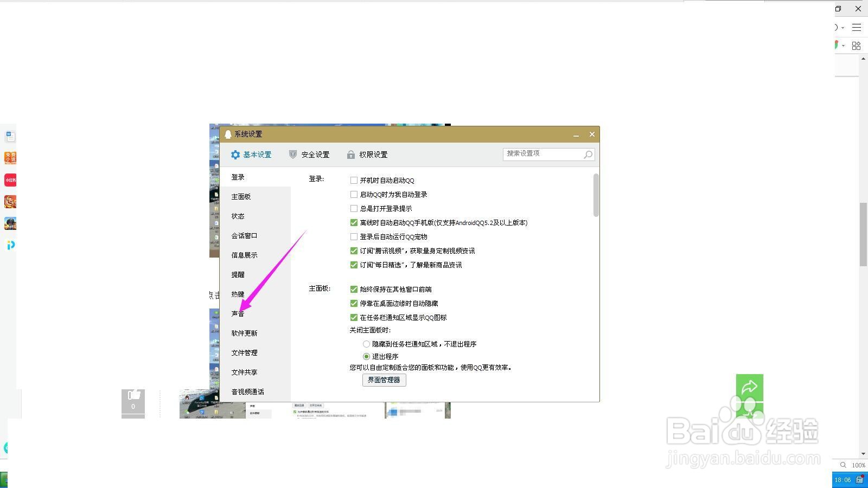Choose 退出程序 radio option
Viewport: 868px width, 488px height.
(366, 357)
